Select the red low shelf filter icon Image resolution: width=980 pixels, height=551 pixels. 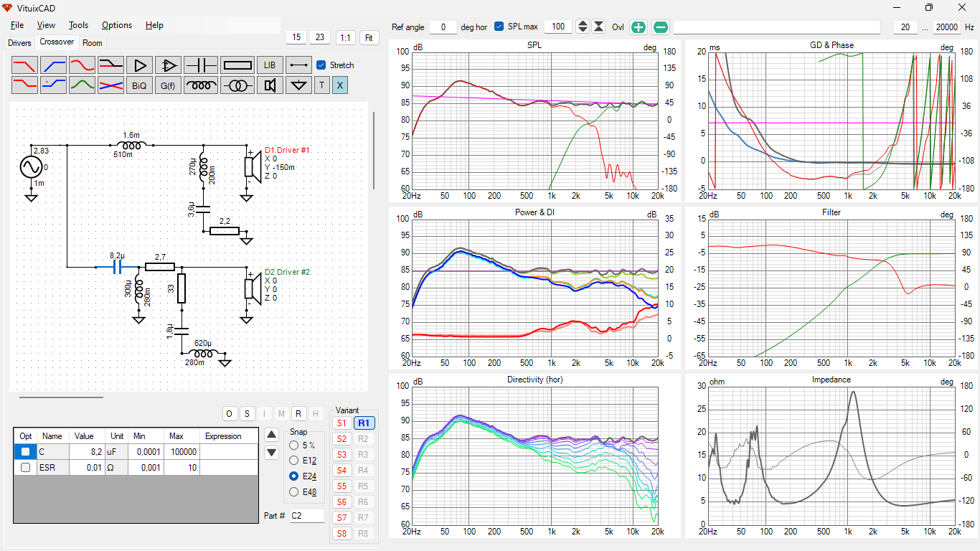[x=24, y=85]
